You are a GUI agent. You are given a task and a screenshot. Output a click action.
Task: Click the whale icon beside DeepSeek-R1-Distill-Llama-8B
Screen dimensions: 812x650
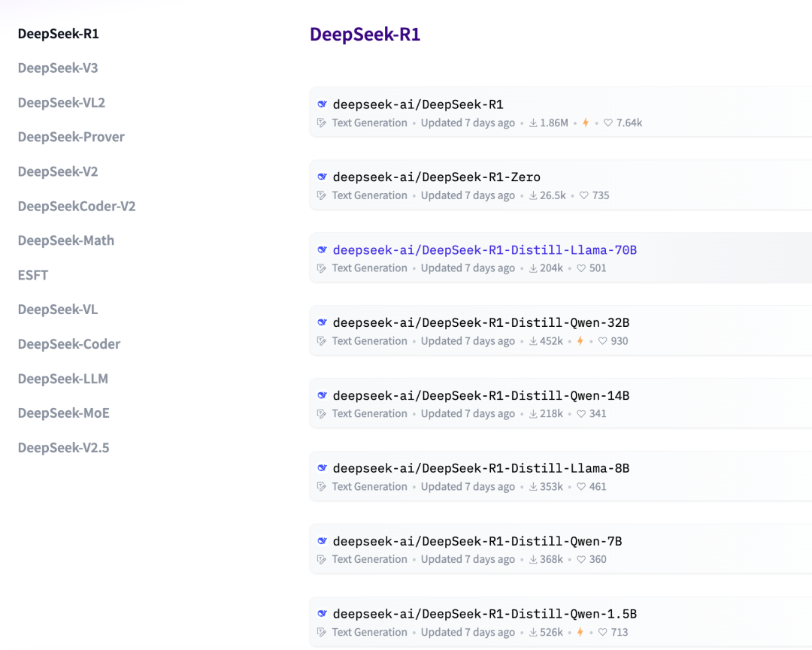[322, 467]
